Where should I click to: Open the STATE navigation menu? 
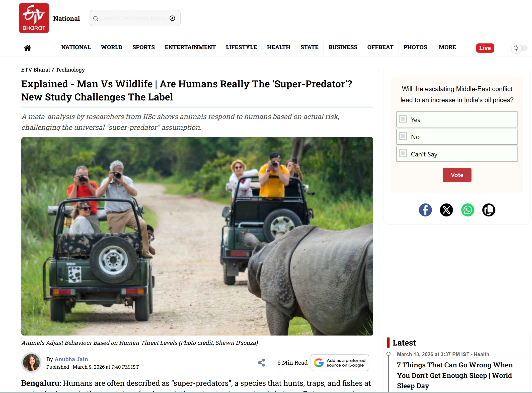309,47
